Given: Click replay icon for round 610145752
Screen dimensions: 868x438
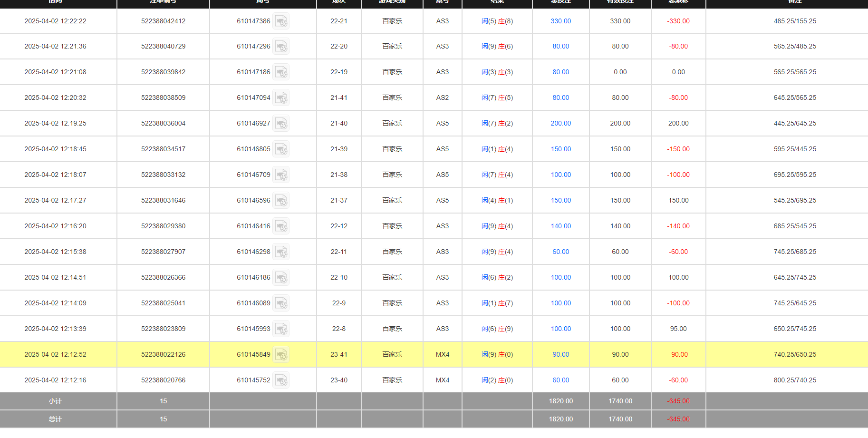Looking at the screenshot, I should coord(281,380).
